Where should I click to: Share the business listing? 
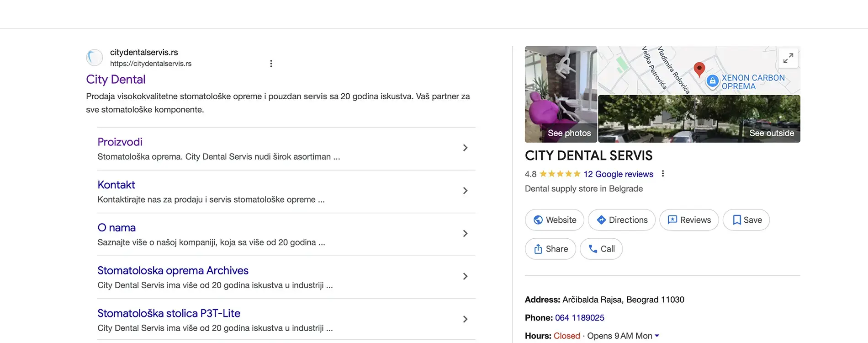point(550,249)
